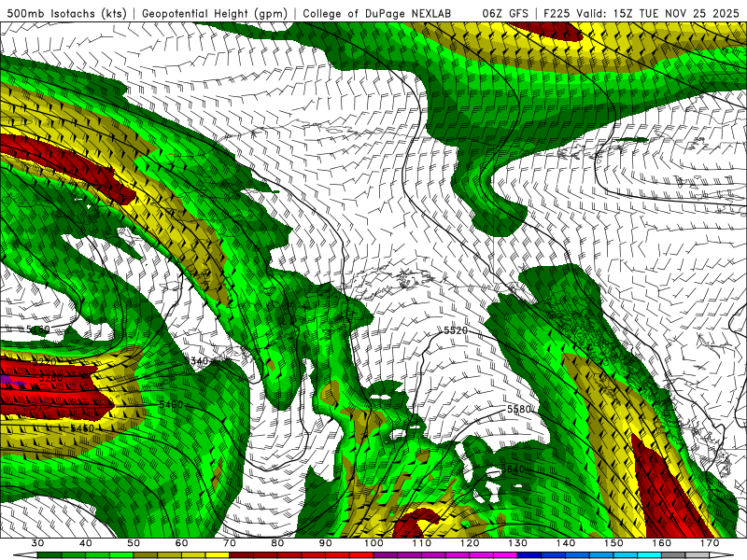Click the '160' value on the color scale
Viewport: 747px width, 560px height.
point(662,543)
